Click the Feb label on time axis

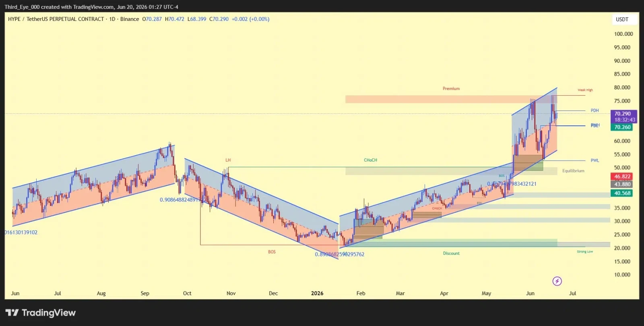361,293
